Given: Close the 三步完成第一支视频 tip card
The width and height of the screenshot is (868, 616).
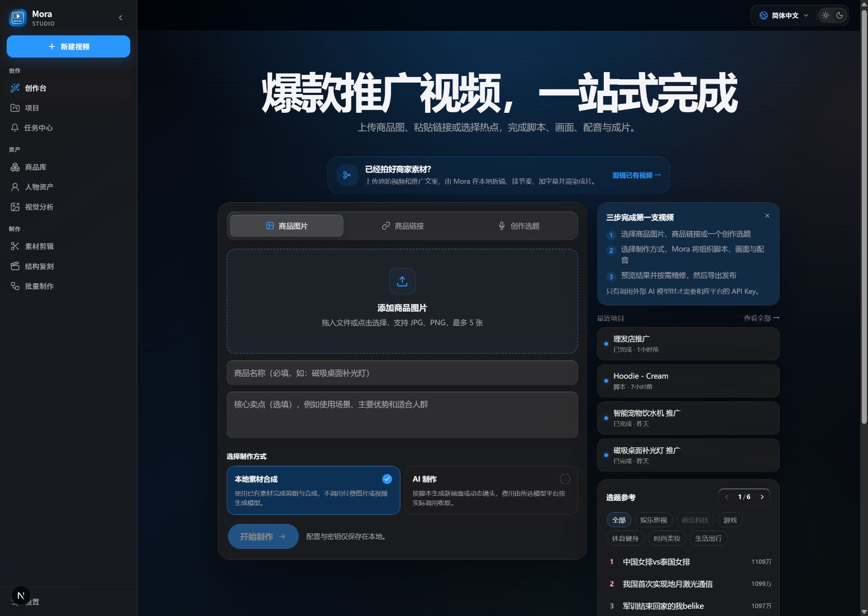Looking at the screenshot, I should point(767,216).
